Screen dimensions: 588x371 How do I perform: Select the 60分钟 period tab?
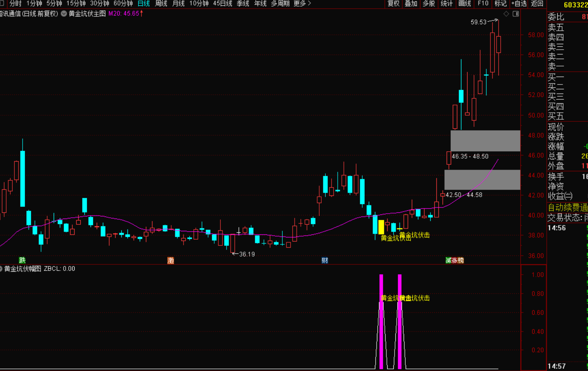123,4
